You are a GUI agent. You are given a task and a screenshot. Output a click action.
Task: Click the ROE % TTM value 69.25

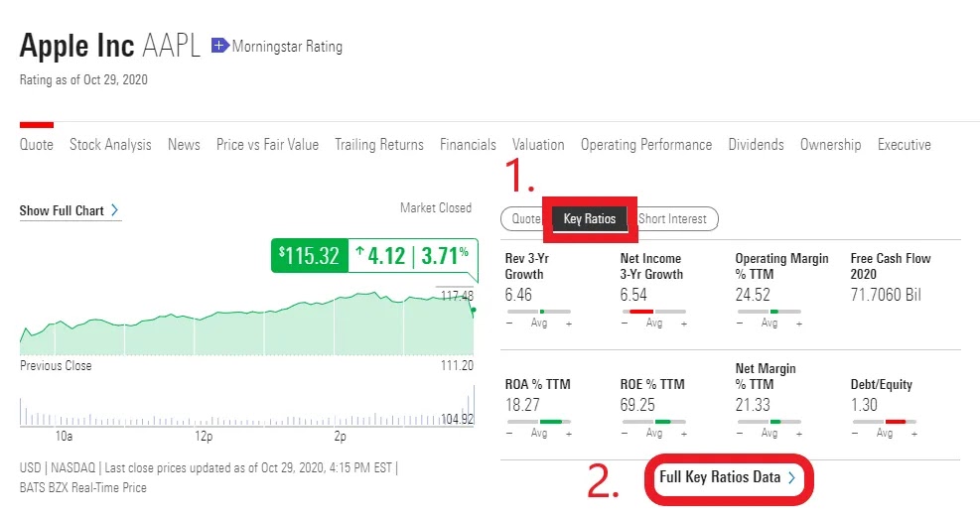[x=636, y=405]
